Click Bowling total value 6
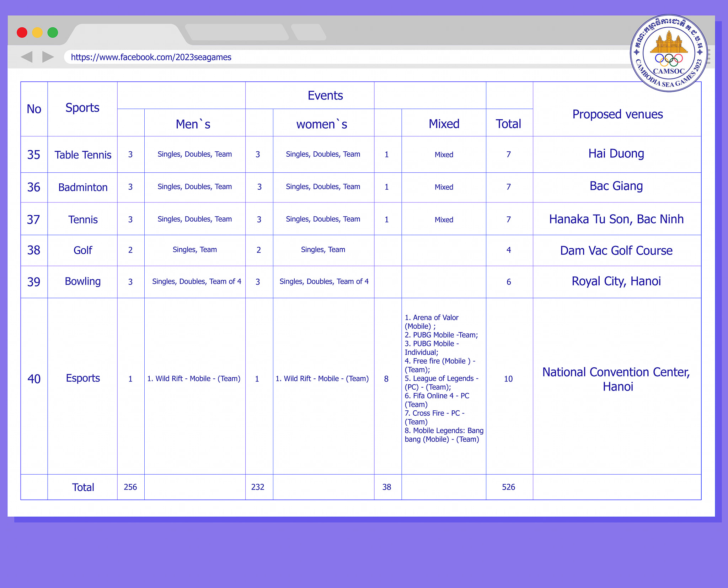The image size is (728, 588). click(509, 282)
